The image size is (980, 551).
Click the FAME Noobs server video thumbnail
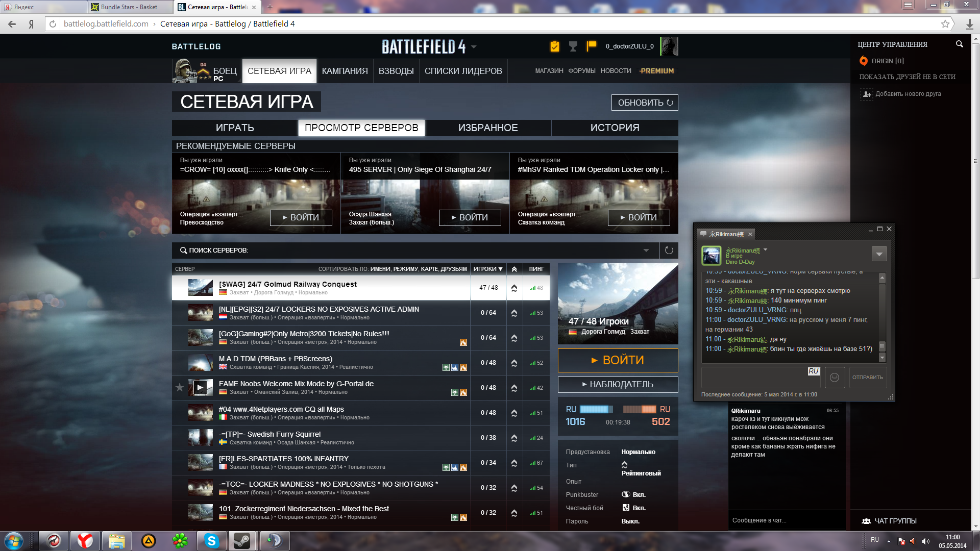(201, 388)
